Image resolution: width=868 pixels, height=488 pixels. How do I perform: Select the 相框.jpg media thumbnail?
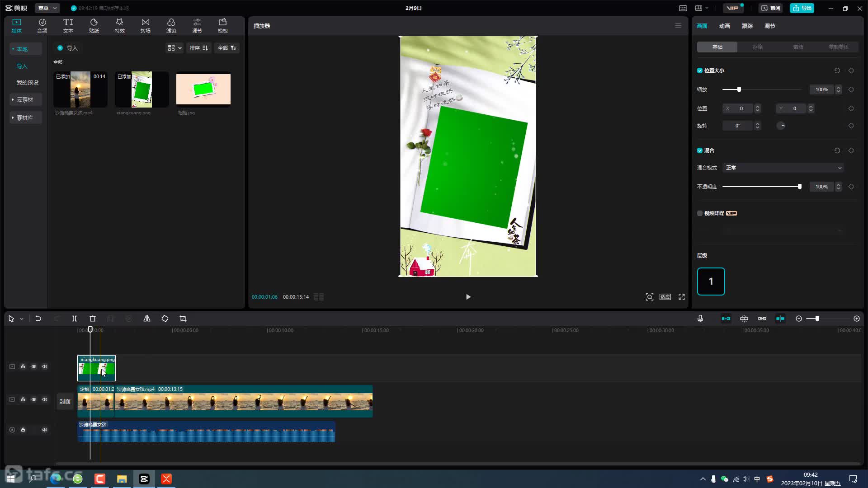203,89
